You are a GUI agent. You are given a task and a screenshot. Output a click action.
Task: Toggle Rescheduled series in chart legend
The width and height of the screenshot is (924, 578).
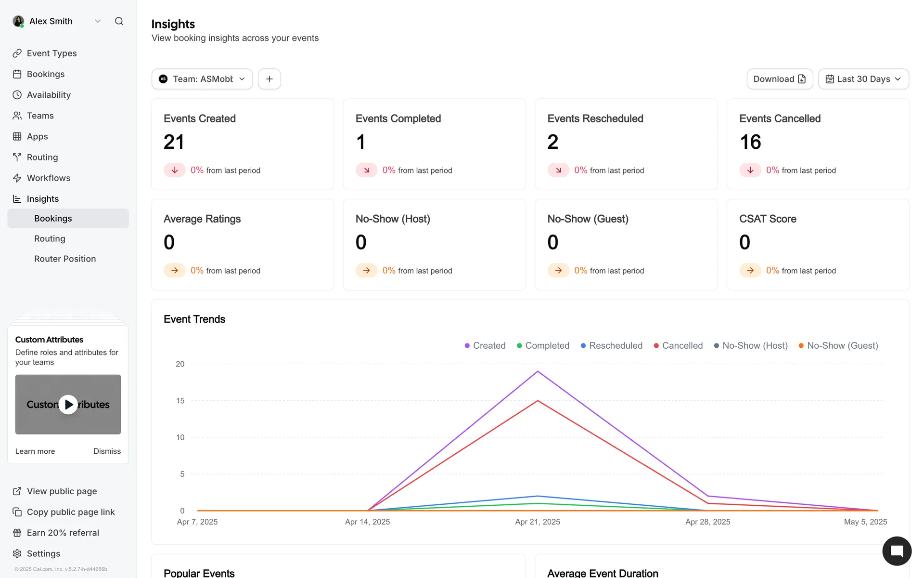click(611, 346)
